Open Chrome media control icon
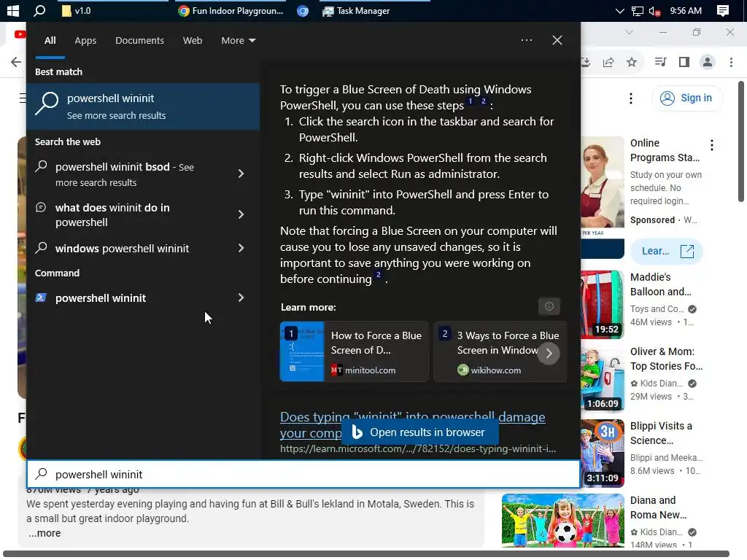This screenshot has height=560, width=747. [x=660, y=62]
